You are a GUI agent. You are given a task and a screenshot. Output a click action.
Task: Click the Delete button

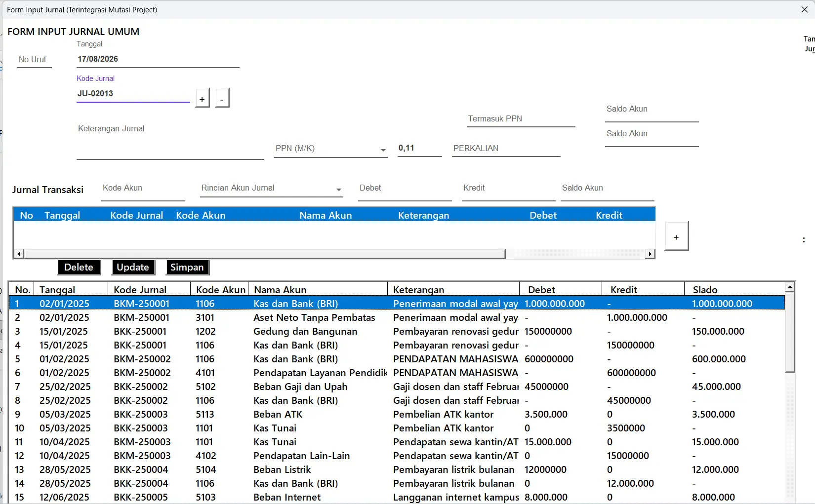coord(79,267)
